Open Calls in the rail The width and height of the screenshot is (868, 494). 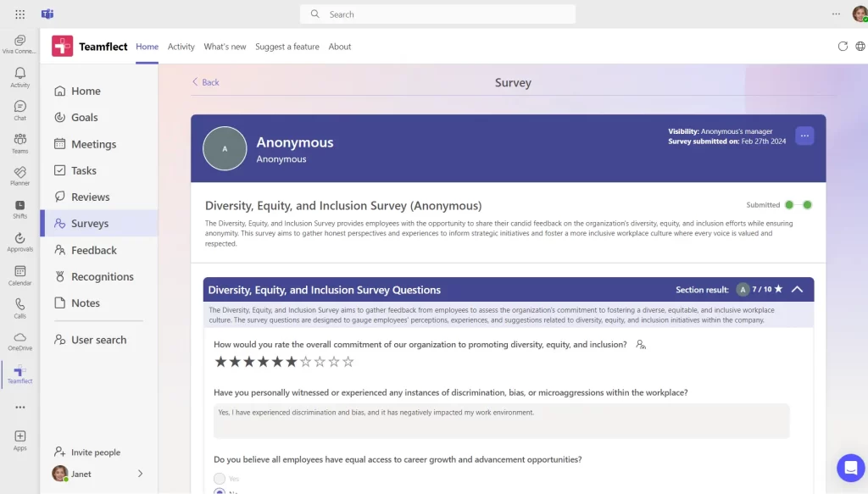pyautogui.click(x=20, y=308)
